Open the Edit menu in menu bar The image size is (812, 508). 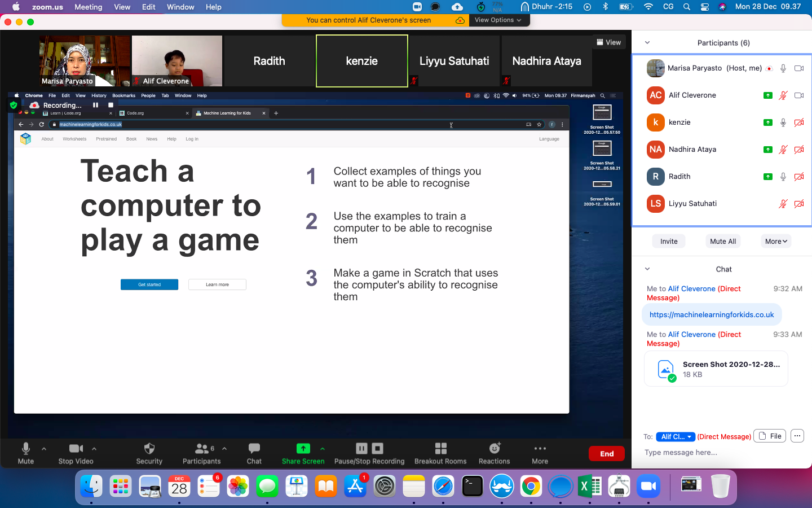pos(149,7)
